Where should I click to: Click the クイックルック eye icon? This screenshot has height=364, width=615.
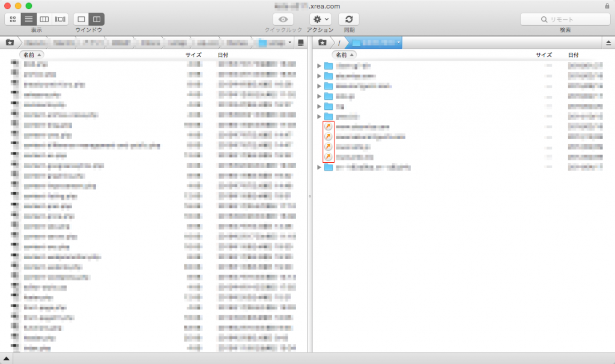(283, 19)
